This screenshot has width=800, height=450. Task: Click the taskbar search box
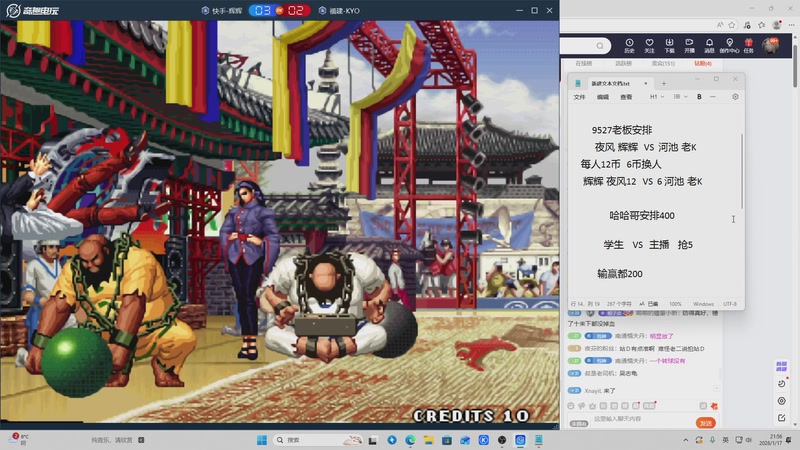317,440
